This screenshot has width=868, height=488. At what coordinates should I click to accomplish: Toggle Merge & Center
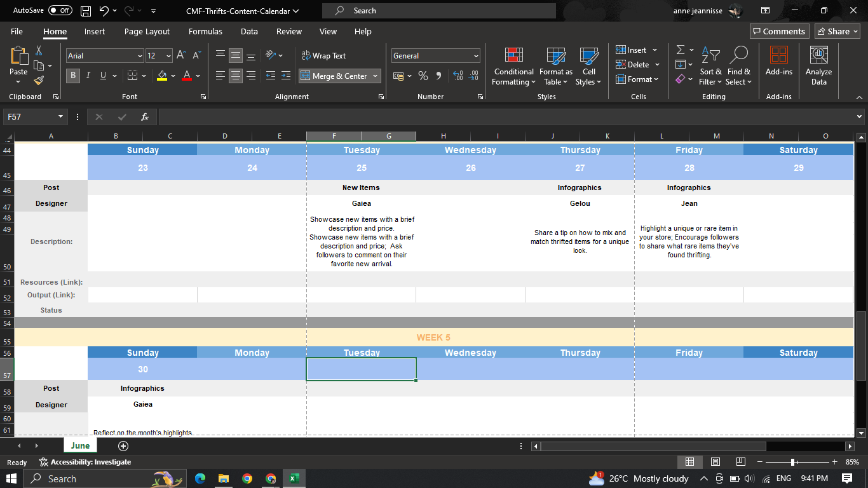coord(334,76)
